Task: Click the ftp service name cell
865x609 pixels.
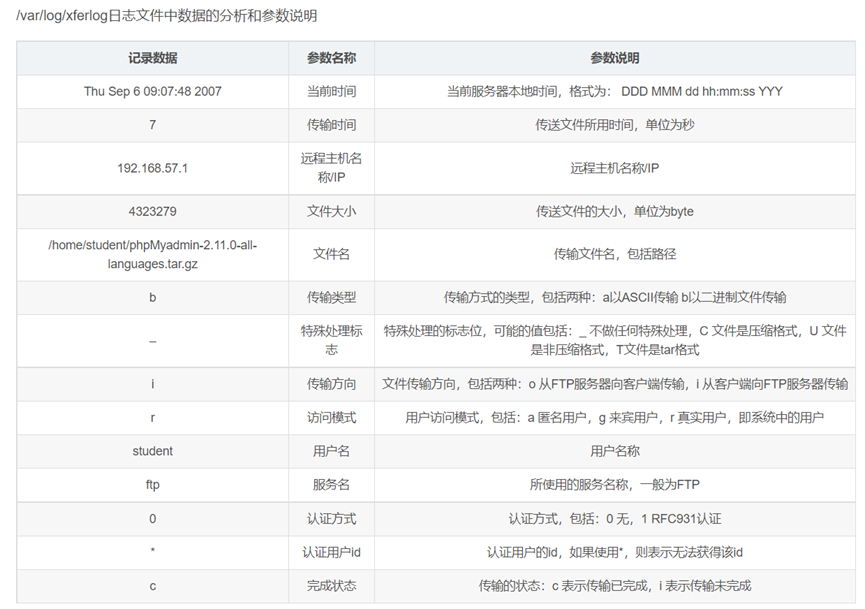Action: 152,485
